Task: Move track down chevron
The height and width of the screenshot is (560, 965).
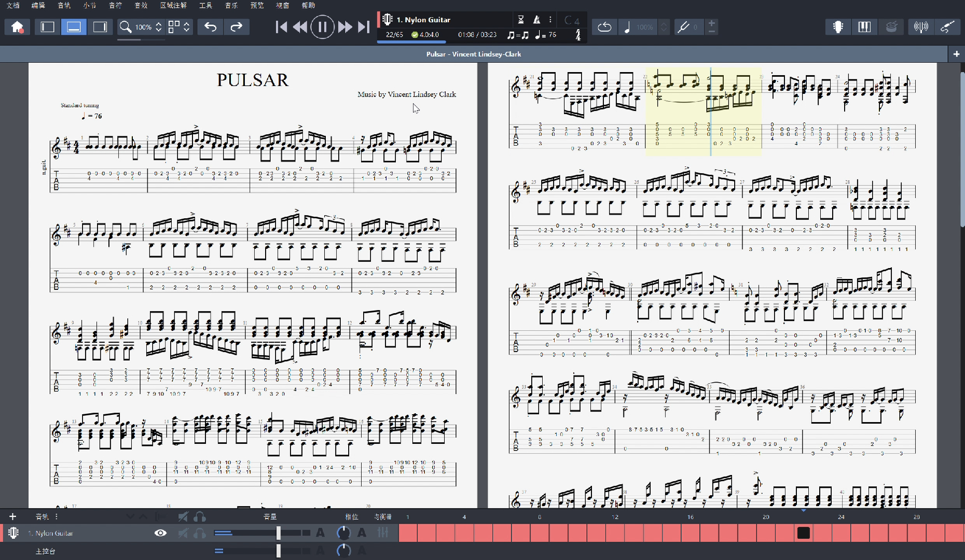Action: click(x=130, y=516)
